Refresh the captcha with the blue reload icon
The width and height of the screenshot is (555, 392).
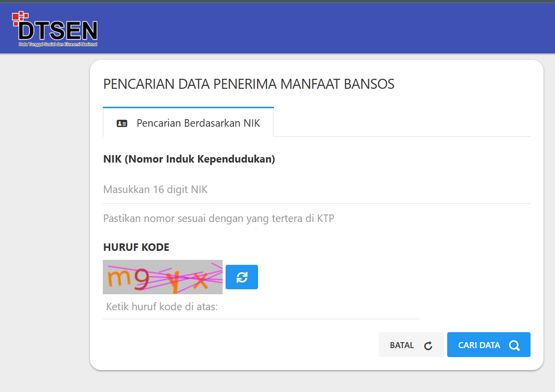pyautogui.click(x=242, y=277)
